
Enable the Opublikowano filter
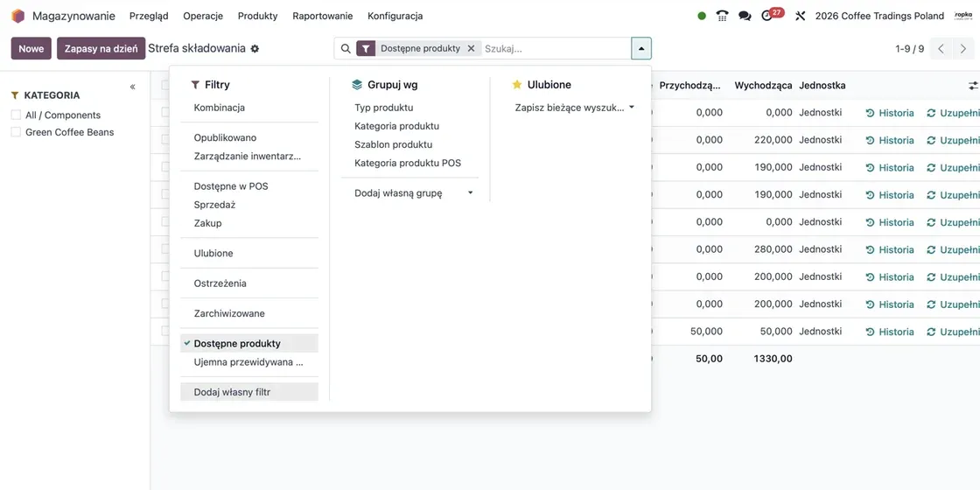pos(249,137)
